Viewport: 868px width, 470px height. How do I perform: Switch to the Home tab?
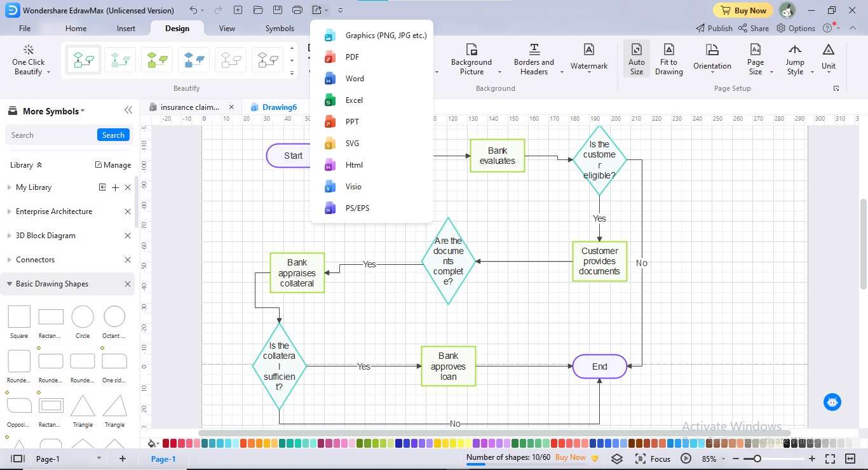(x=76, y=29)
